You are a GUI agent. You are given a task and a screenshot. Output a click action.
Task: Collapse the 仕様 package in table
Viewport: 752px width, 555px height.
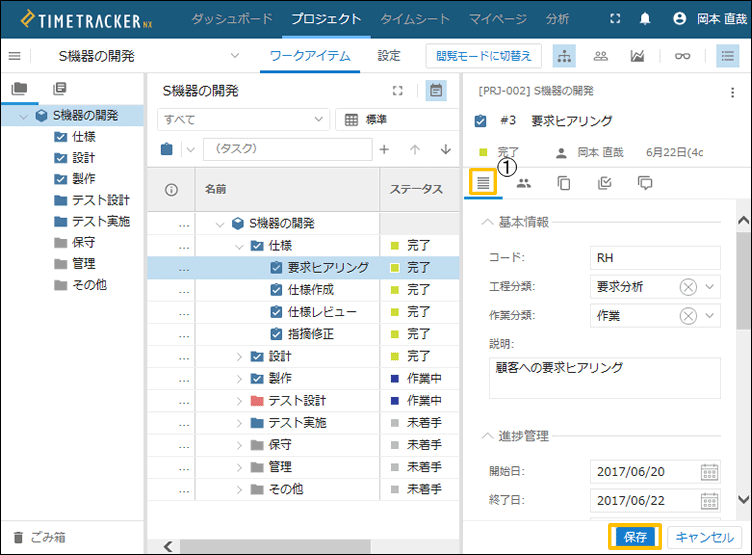(239, 247)
